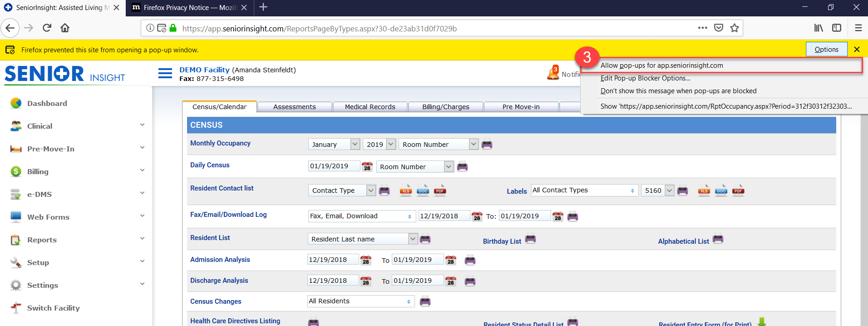The width and height of the screenshot is (868, 326).
Task: Open the Health Care Directives Listing link
Action: tap(235, 321)
